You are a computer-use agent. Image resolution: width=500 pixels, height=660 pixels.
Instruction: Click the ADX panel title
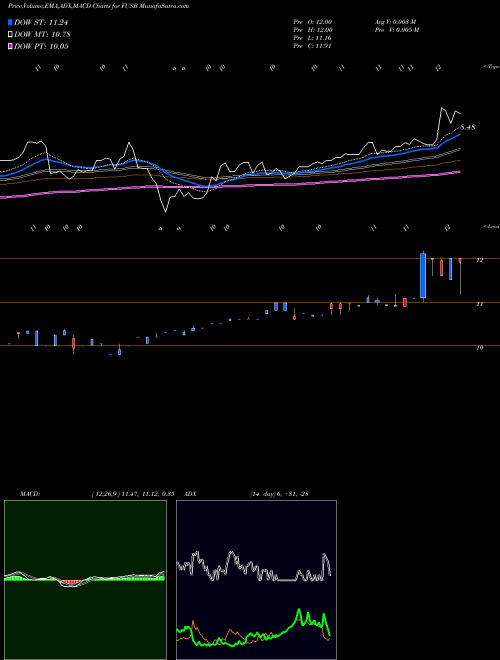pos(190,494)
